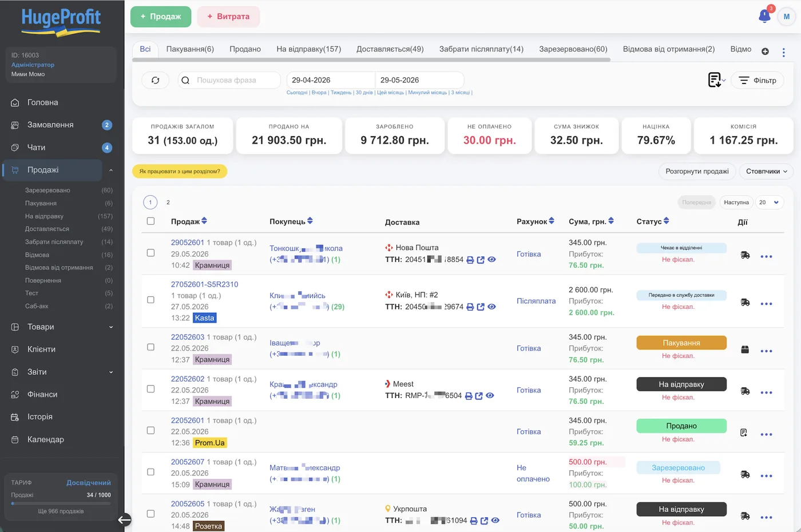The width and height of the screenshot is (801, 532).
Task: Open the three-dot actions for sale 29052601
Action: [766, 256]
